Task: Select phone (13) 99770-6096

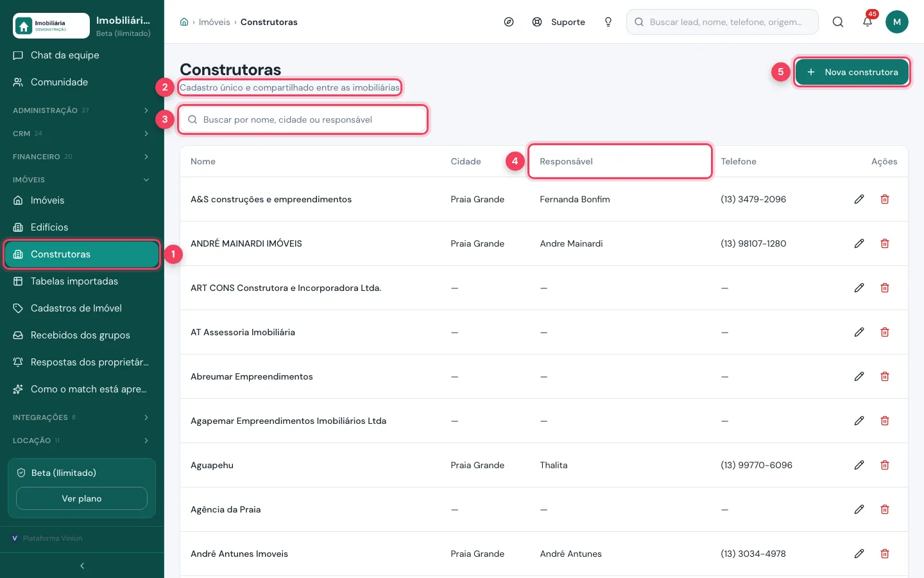Action: [757, 465]
